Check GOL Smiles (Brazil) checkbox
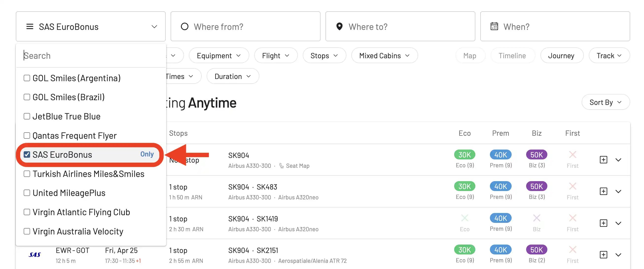644x269 pixels. pos(27,97)
